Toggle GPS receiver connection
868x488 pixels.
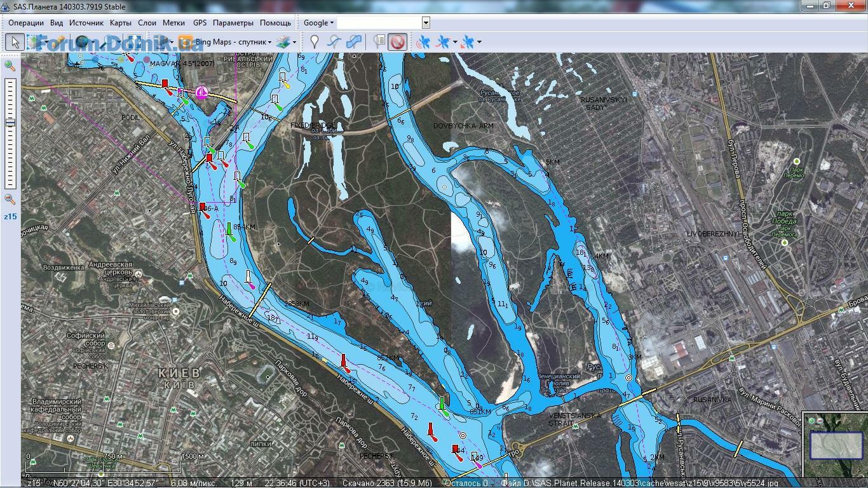423,42
